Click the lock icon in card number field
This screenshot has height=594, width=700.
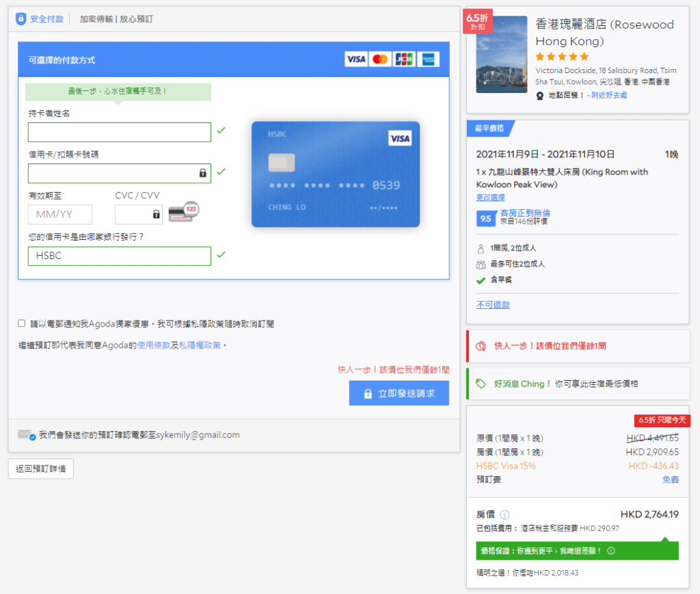202,173
